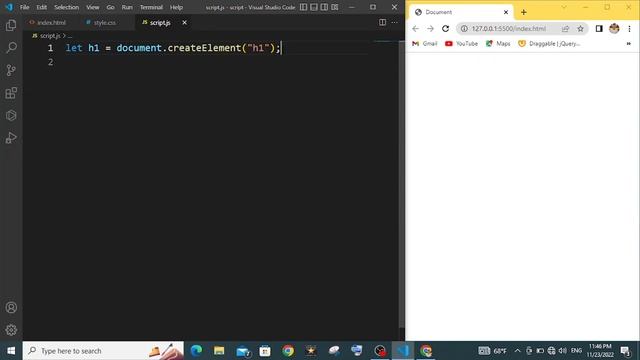Image resolution: width=640 pixels, height=360 pixels.
Task: Open Chrome three-dot menu
Action: [629, 29]
